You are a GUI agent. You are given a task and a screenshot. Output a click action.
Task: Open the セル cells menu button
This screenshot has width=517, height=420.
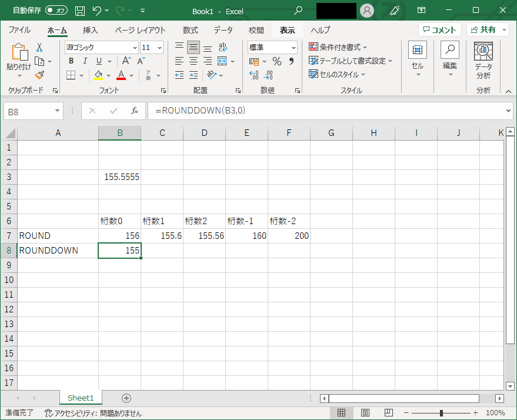pos(418,59)
